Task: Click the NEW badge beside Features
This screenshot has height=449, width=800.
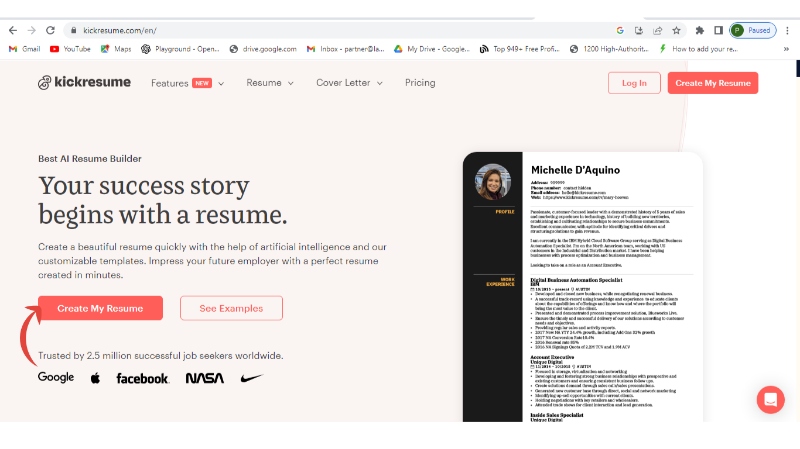Action: [x=202, y=83]
